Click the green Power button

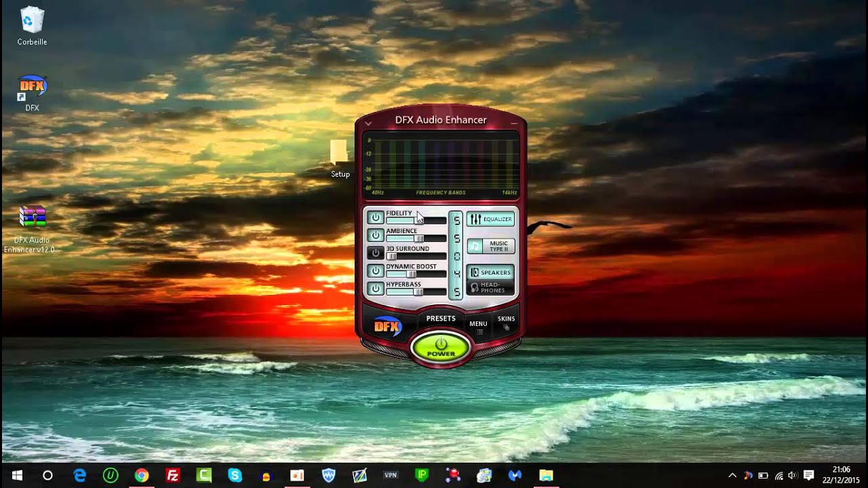coord(441,348)
